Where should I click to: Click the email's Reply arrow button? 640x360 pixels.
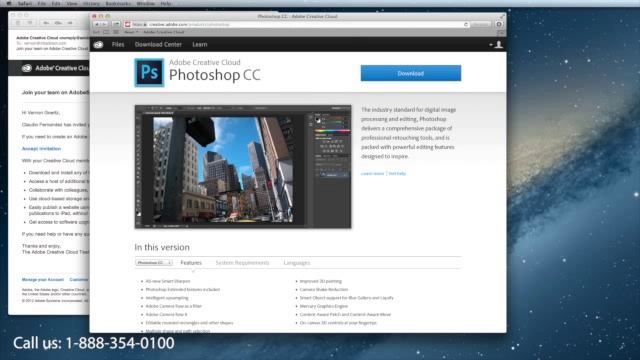coord(46,23)
